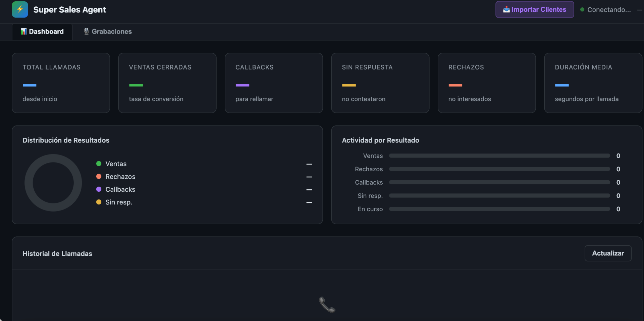This screenshot has width=644, height=321.
Task: Refresh call history with Actualizar
Action: (608, 253)
